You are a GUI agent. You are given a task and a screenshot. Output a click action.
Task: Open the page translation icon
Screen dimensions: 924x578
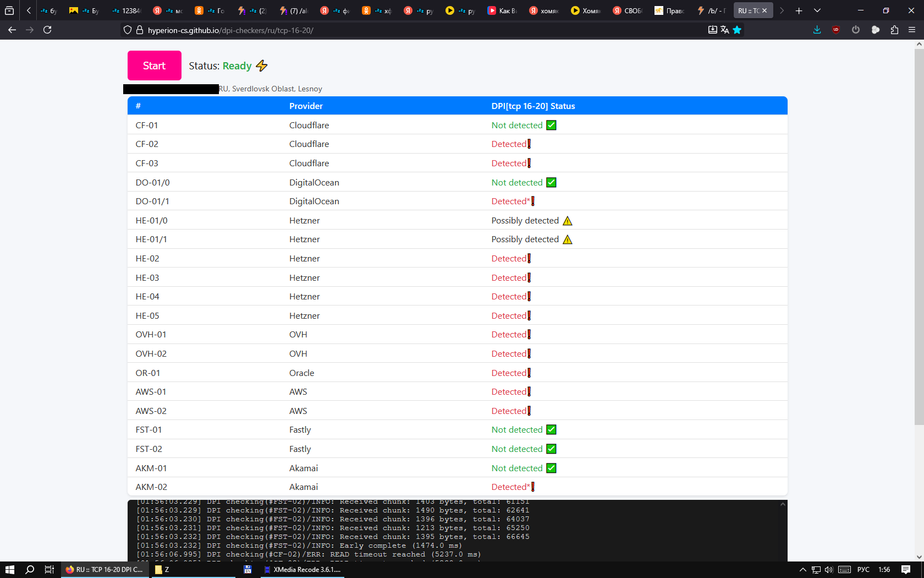(725, 30)
